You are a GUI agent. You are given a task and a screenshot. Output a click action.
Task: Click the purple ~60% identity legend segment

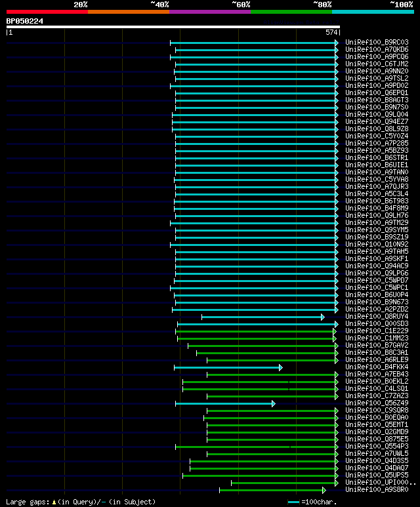pos(210,12)
